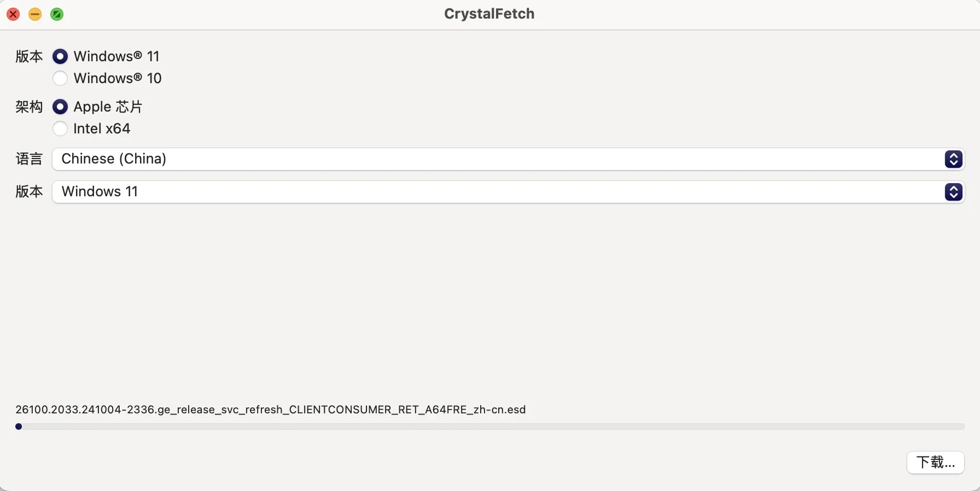
Task: Click the 语言 language label
Action: tap(29, 159)
